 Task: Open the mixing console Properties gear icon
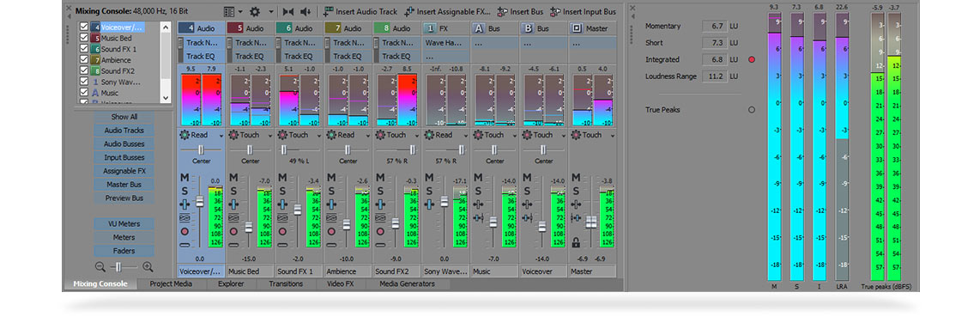pos(254,11)
